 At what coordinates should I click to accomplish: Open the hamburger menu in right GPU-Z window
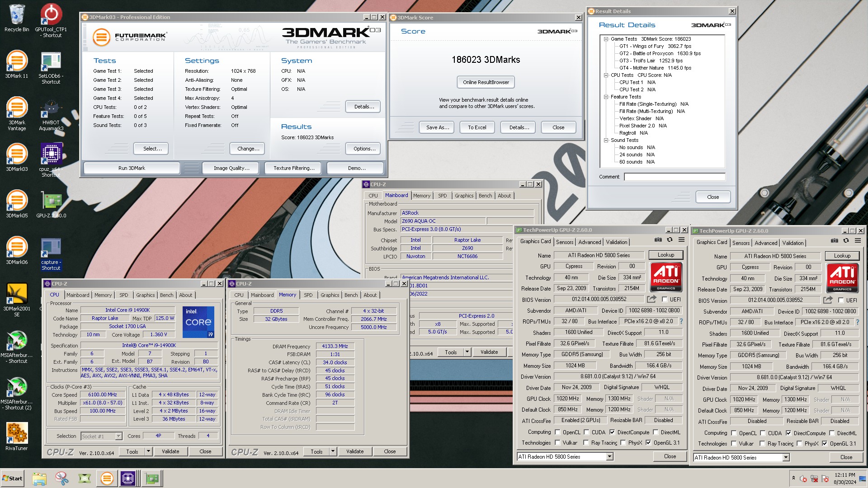(858, 241)
